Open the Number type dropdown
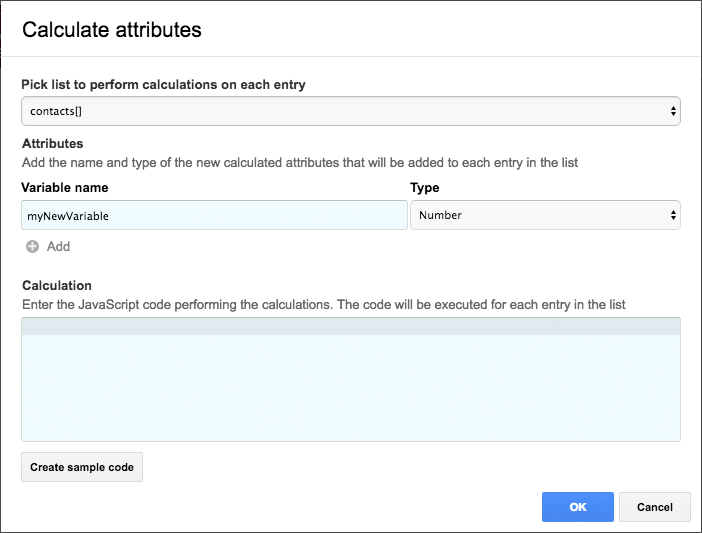Viewport: 702px width, 533px height. coord(545,215)
